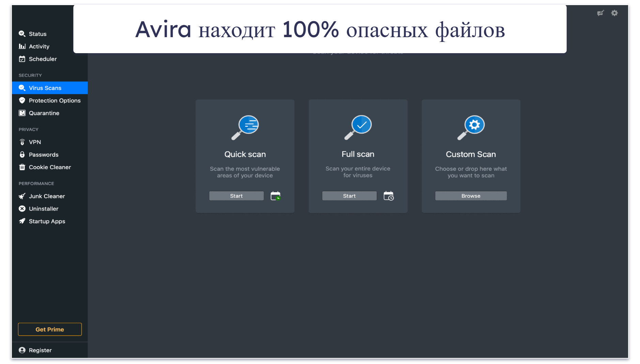Screen dimensions: 640x364
Task: Schedule a Full scan via calendar icon
Action: tap(388, 196)
